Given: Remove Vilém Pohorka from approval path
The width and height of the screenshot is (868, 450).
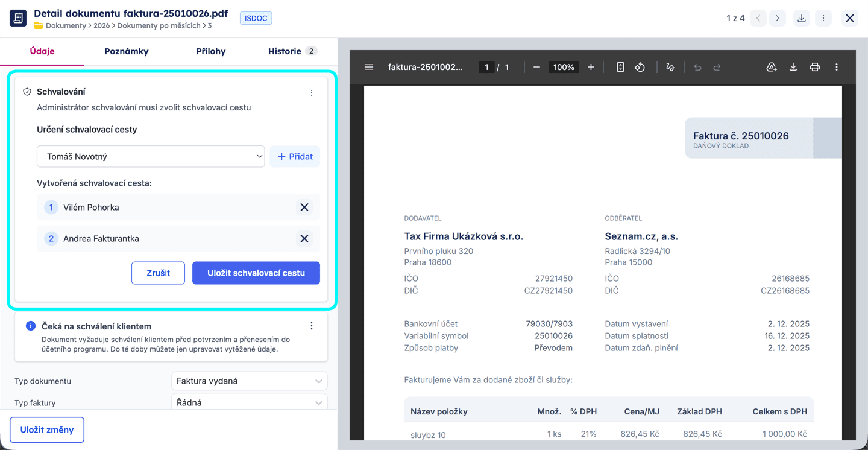Looking at the screenshot, I should pos(304,207).
